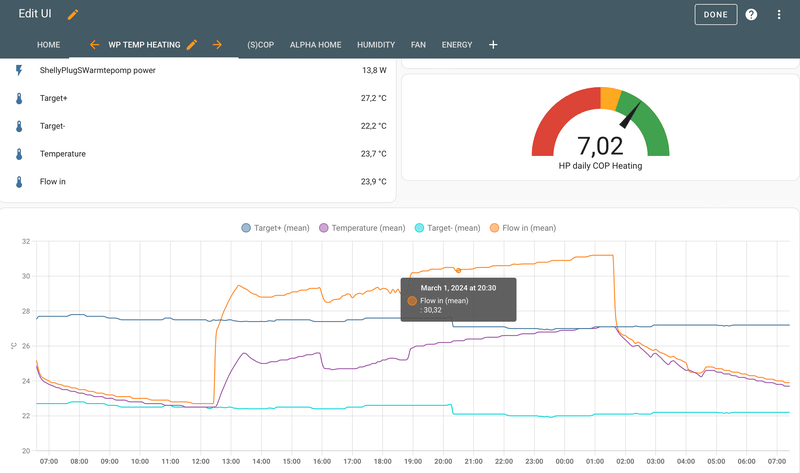Click the thermometer icon beside Flow in
Viewport: 800px width, 473px height.
point(19,182)
